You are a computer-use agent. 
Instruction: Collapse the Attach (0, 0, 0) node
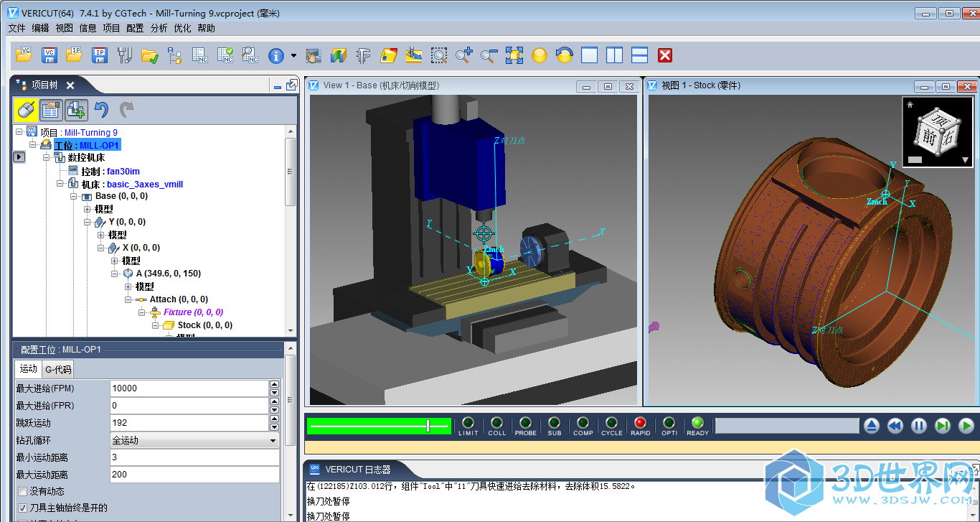click(128, 299)
